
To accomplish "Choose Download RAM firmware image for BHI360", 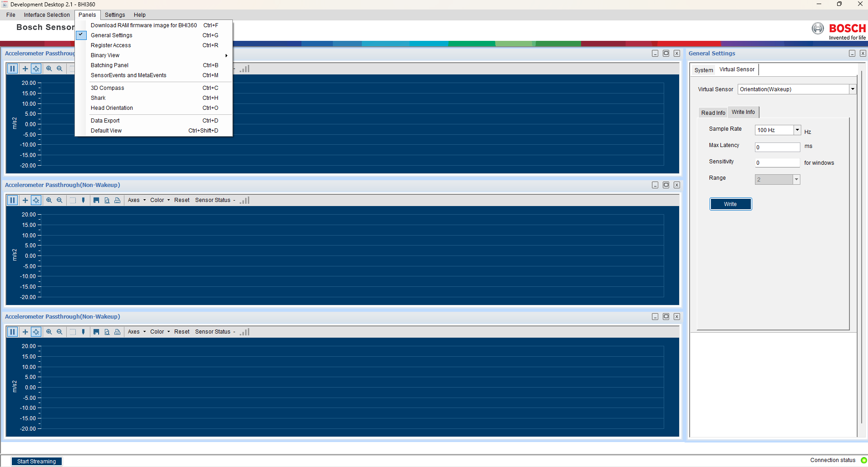I will click(154, 25).
